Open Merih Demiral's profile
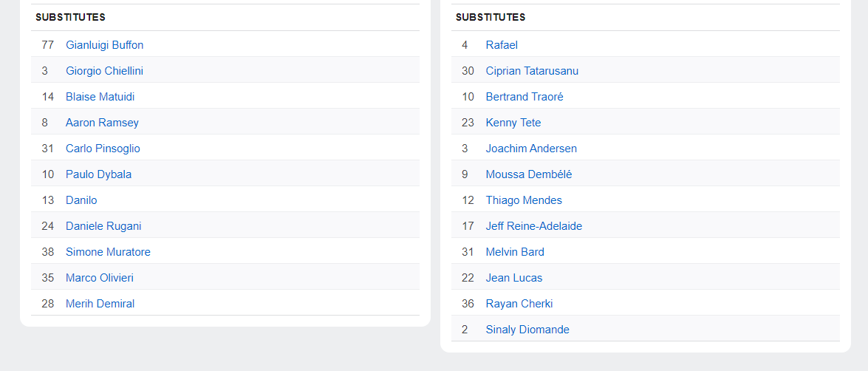This screenshot has height=371, width=868. click(100, 304)
